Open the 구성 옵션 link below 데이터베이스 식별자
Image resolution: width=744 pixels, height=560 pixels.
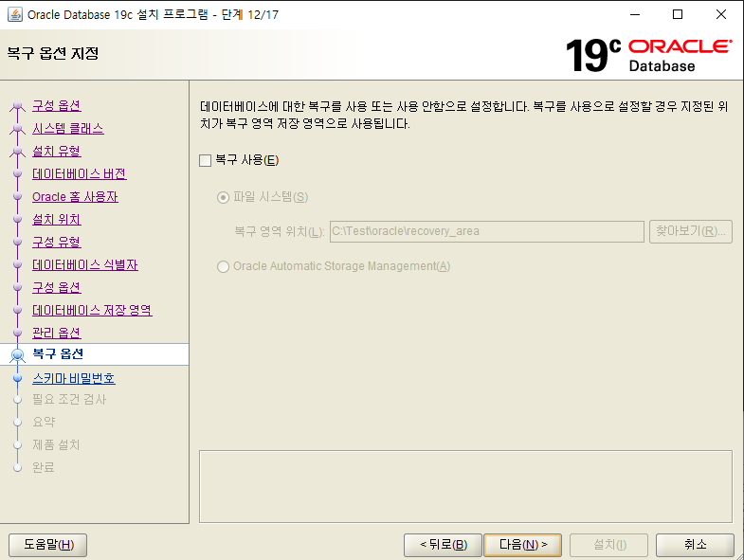(57, 288)
